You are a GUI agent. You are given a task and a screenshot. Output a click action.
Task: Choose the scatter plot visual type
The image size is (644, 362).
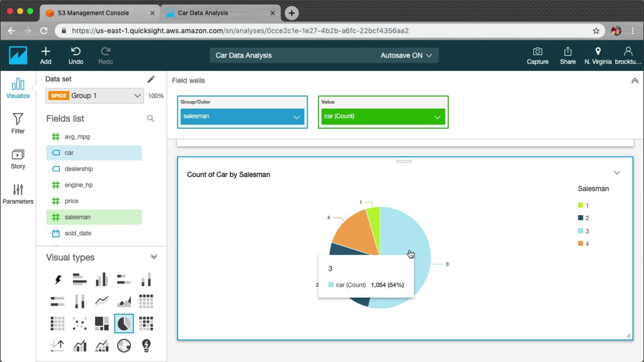coord(79,323)
